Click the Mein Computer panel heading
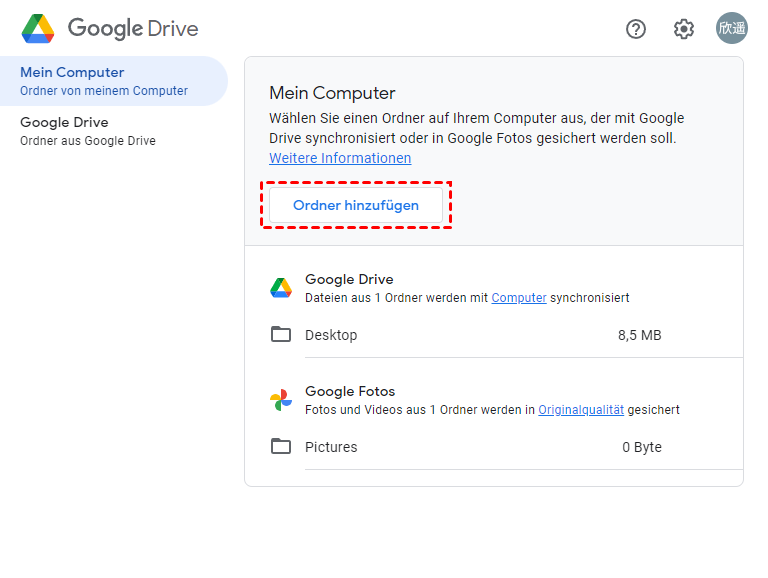Viewport: 768px width, 578px height. tap(332, 93)
